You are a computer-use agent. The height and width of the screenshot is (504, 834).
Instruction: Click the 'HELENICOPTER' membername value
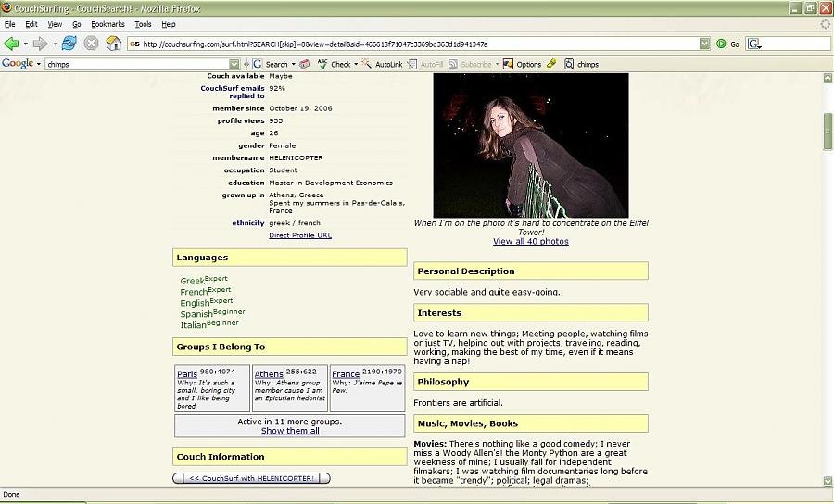click(x=296, y=157)
